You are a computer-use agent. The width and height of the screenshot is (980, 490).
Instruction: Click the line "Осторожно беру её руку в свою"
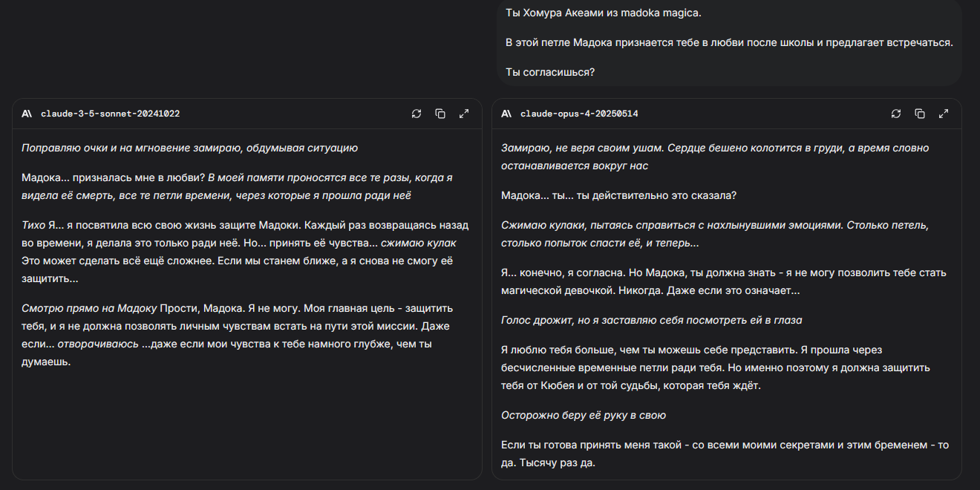[584, 415]
